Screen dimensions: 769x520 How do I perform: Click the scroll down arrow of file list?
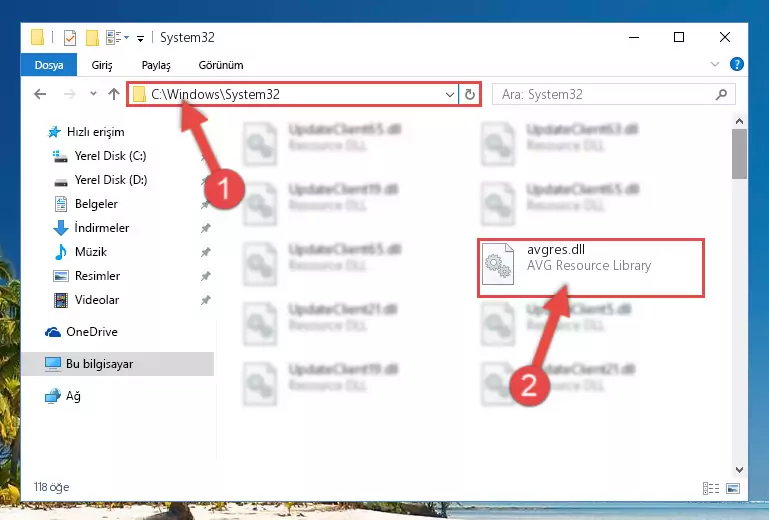[x=740, y=470]
